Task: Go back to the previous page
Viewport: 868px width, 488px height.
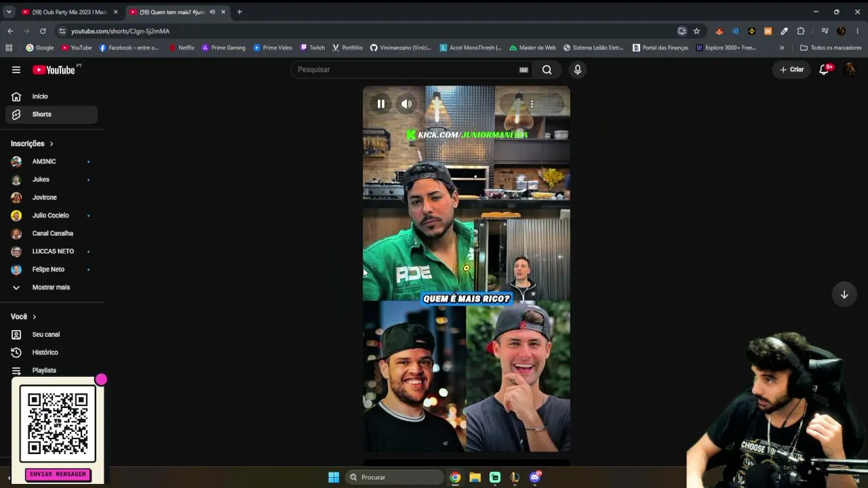Action: [x=10, y=31]
